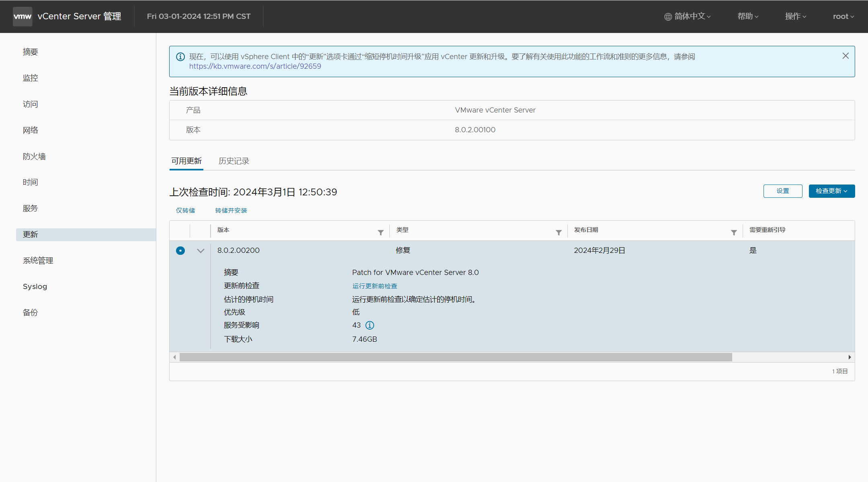Open the 帮助 help menu
The width and height of the screenshot is (868, 482).
(748, 16)
